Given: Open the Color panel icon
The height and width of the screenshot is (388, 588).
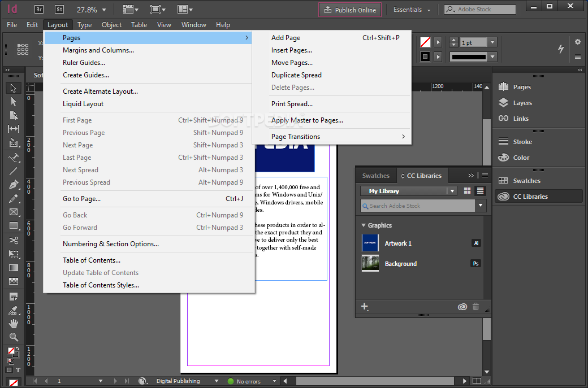Looking at the screenshot, I should [x=503, y=158].
